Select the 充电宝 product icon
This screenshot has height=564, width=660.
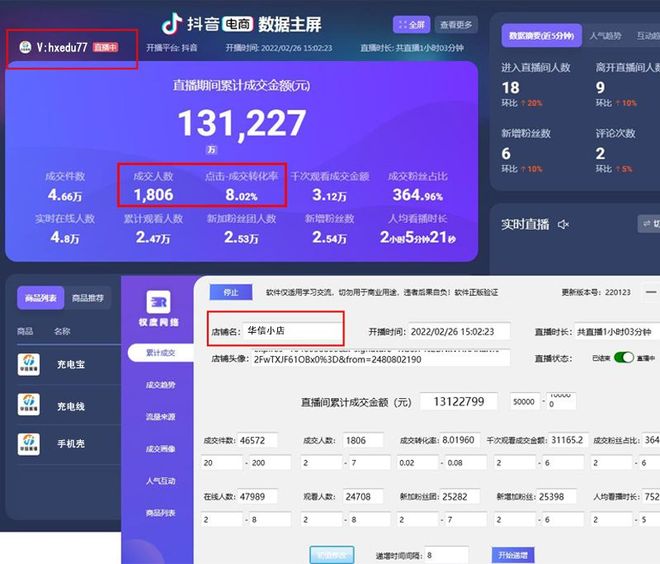click(30, 364)
